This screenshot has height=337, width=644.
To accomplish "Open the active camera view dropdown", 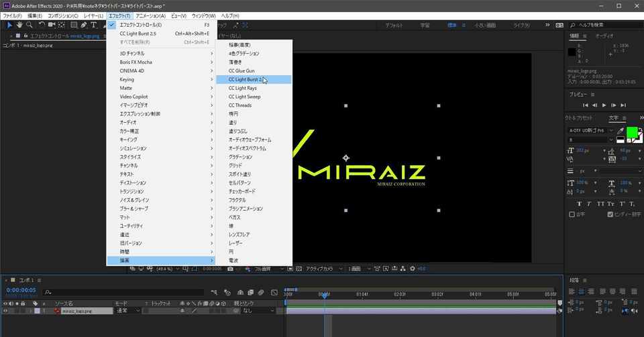I will click(325, 269).
